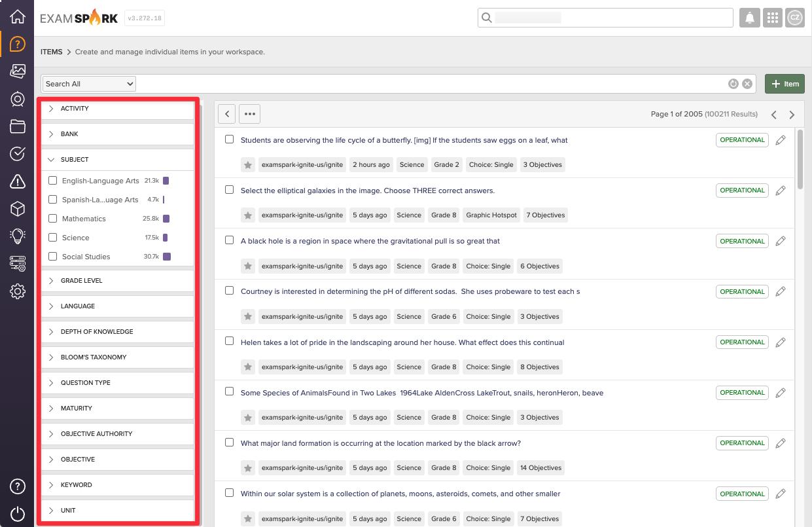812x527 pixels.
Task: Expand the Unit filter section
Action: tap(118, 511)
